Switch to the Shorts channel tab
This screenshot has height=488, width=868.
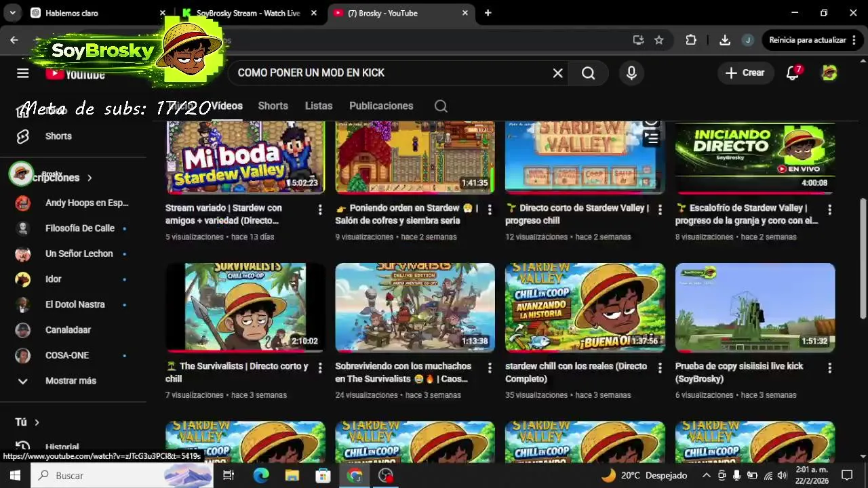click(x=273, y=106)
